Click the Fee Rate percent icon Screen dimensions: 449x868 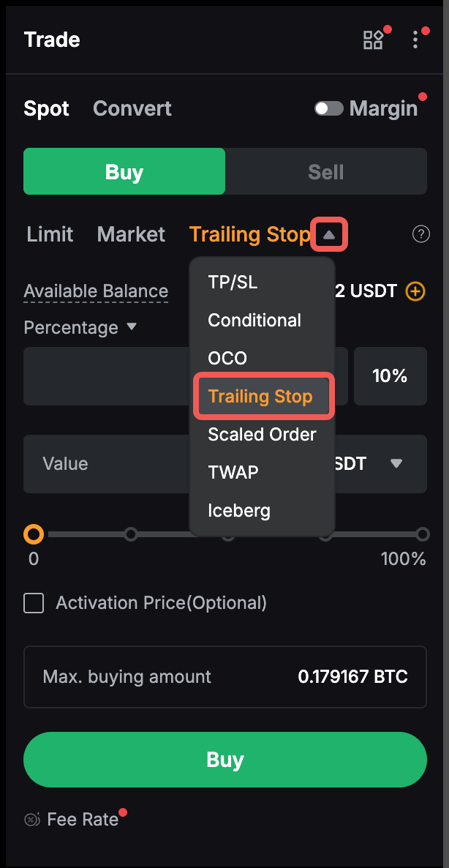(x=31, y=820)
